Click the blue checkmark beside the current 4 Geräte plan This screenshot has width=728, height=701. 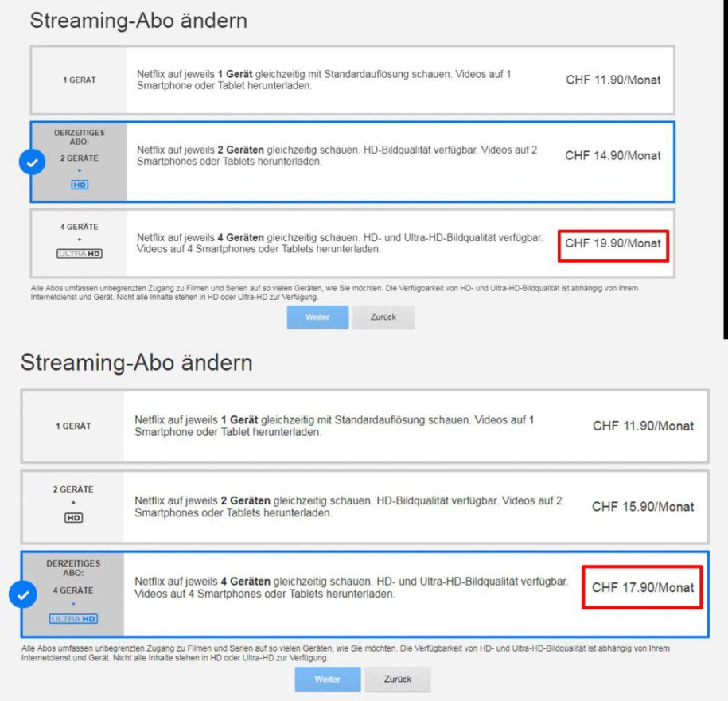pos(22,594)
